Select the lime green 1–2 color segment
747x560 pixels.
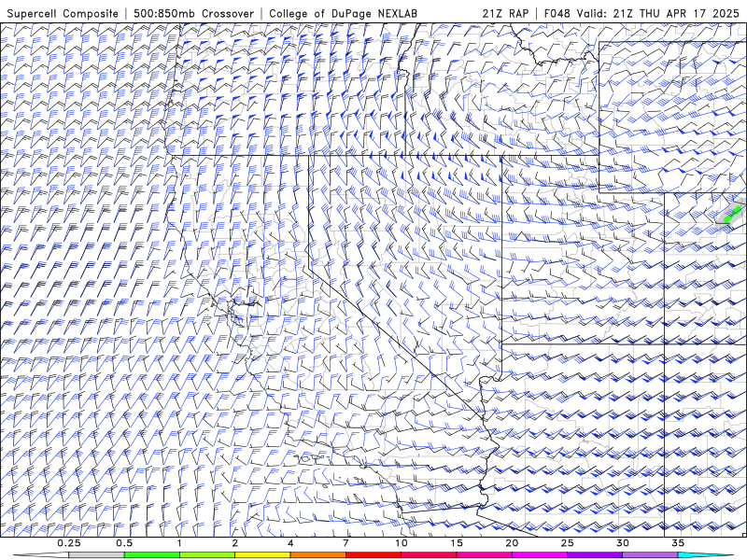[x=207, y=555]
